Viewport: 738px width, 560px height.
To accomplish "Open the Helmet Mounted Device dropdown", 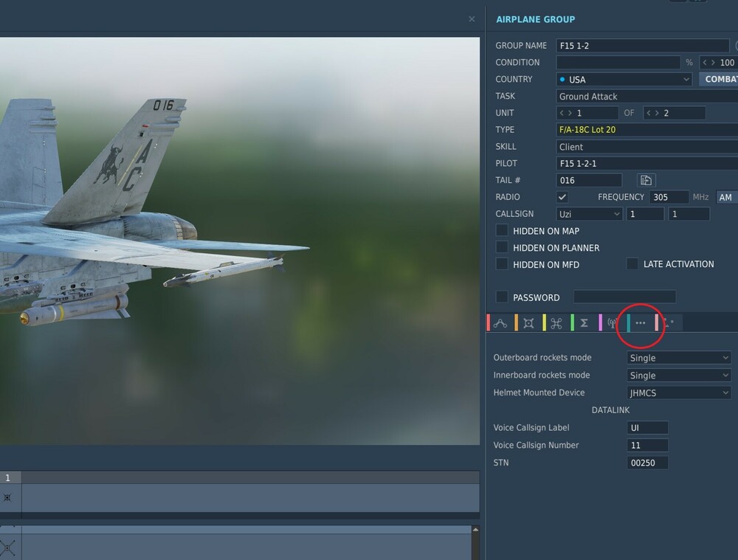I will coord(679,393).
